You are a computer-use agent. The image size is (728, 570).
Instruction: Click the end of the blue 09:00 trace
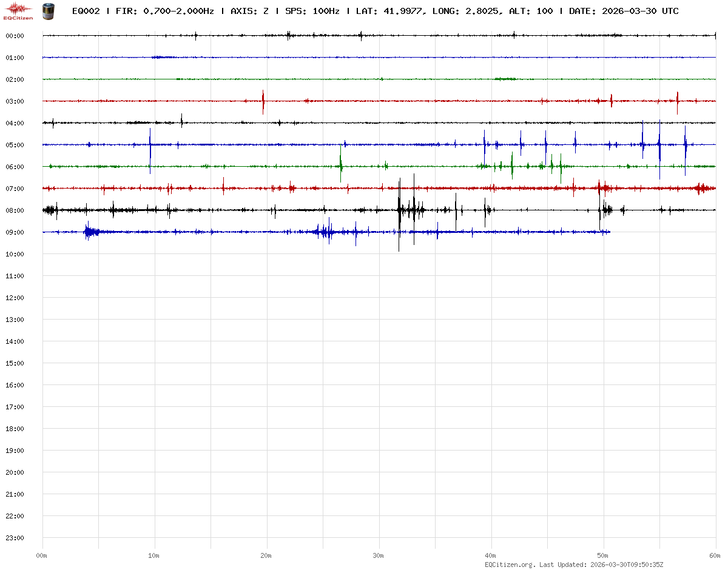tap(609, 232)
